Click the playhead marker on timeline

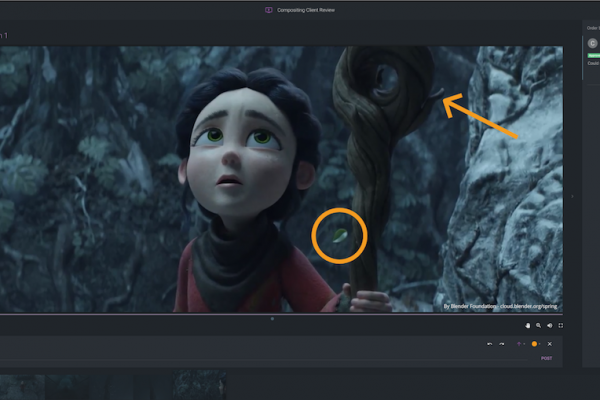(272, 318)
